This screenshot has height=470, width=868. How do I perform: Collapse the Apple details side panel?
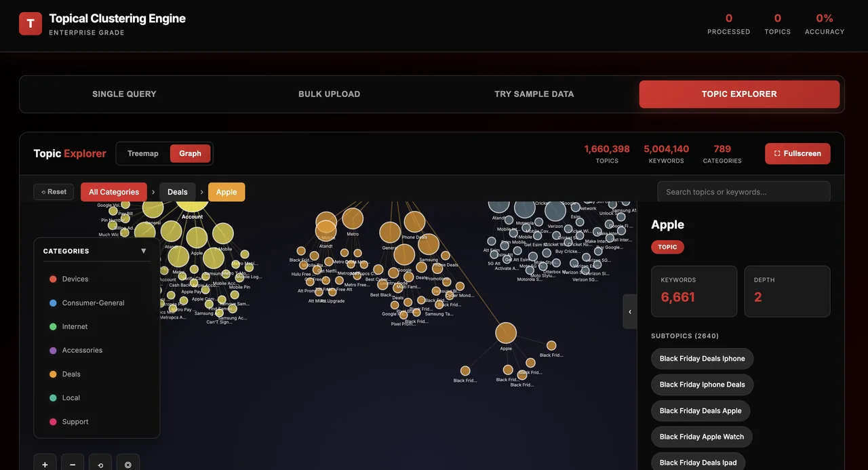630,311
